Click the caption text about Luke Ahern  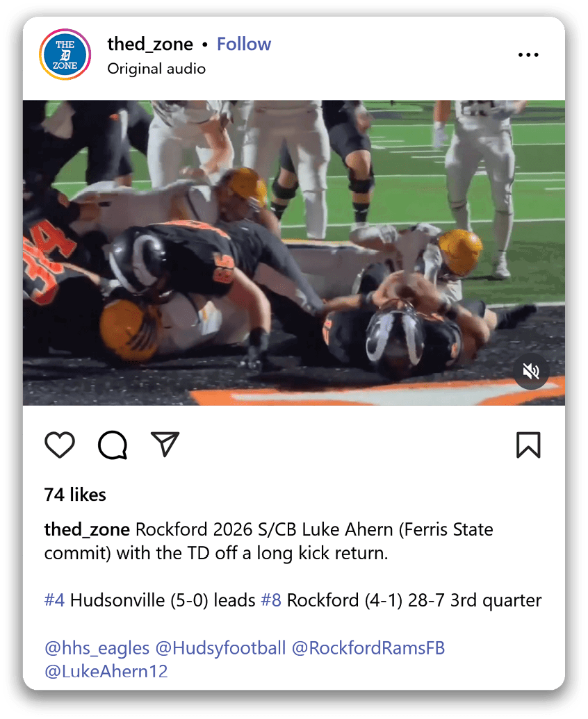tap(269, 541)
